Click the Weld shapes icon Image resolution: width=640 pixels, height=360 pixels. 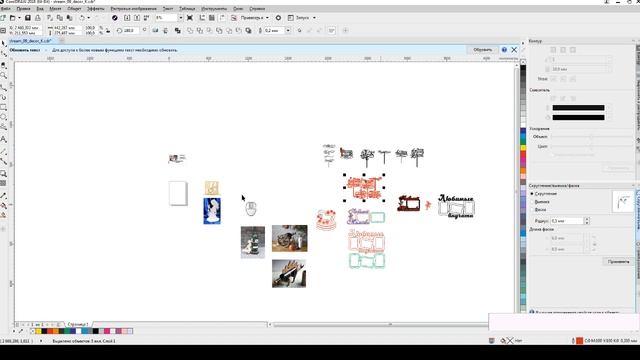pos(190,31)
